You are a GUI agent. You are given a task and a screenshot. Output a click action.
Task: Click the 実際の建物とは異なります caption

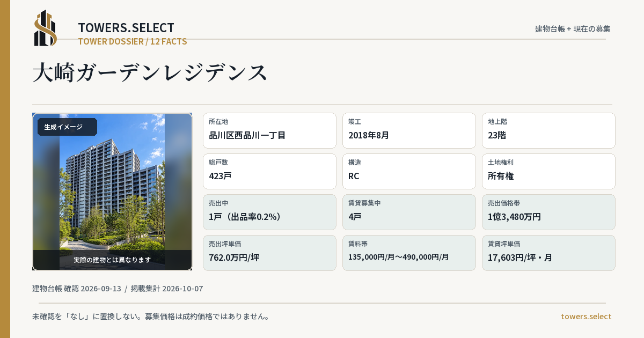tap(112, 260)
